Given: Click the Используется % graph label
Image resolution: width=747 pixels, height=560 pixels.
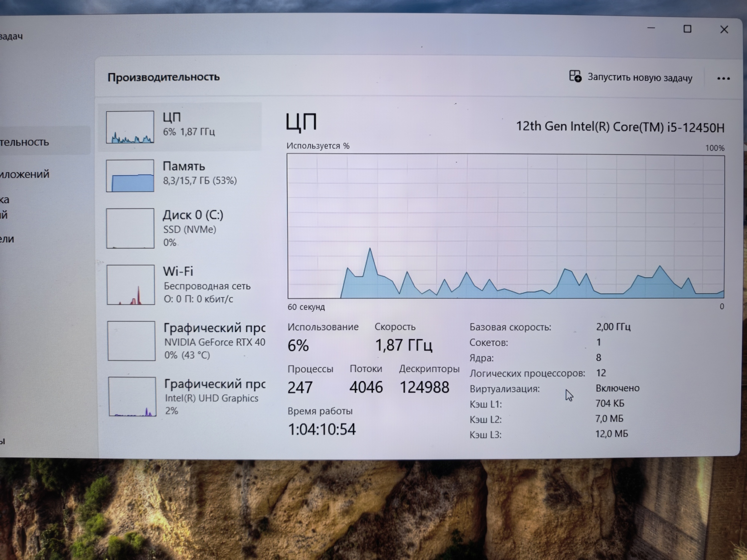Looking at the screenshot, I should click(x=318, y=146).
